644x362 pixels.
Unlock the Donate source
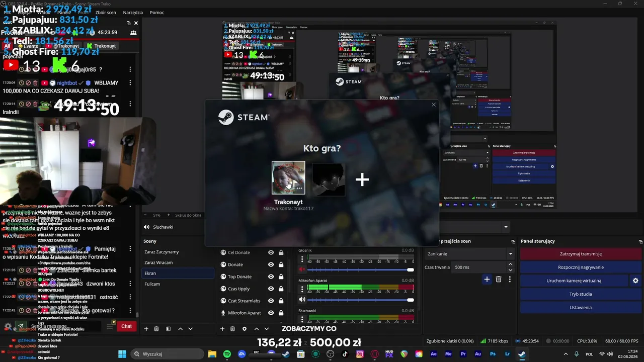pos(281,264)
